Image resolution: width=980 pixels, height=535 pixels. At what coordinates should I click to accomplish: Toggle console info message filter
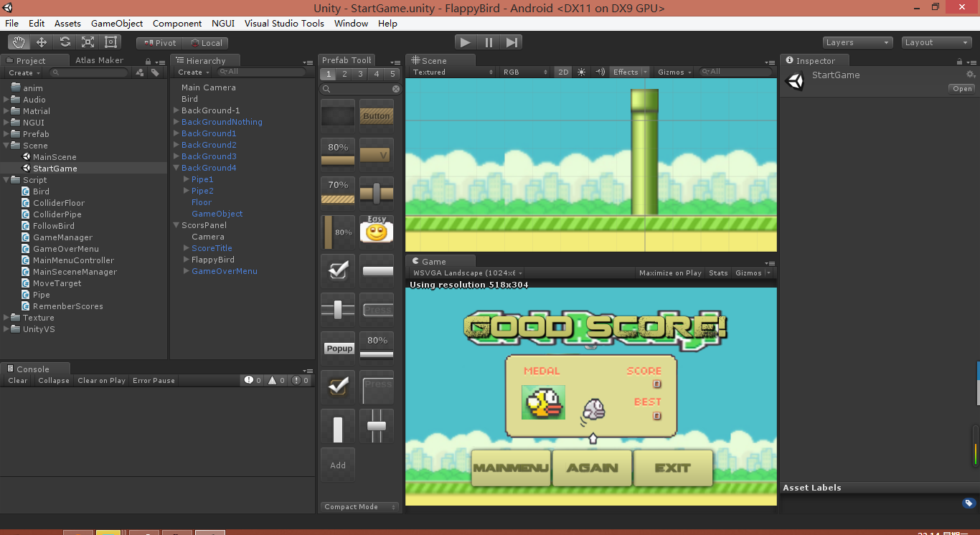click(x=253, y=380)
